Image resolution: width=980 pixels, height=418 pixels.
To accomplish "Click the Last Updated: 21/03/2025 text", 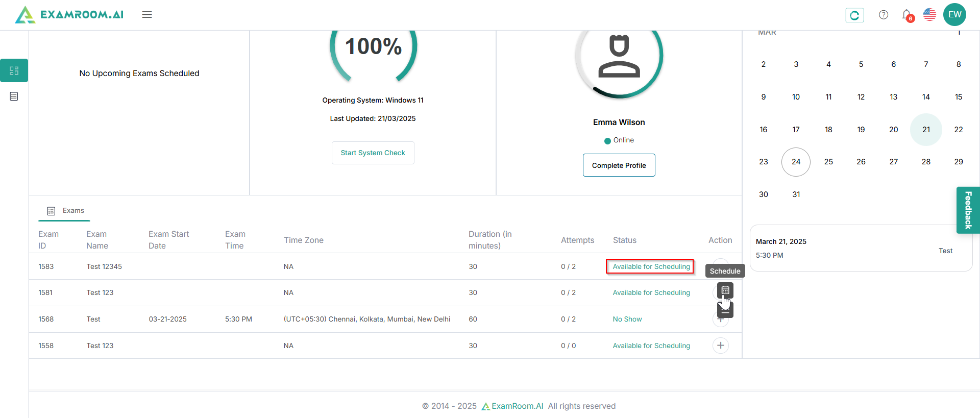I will pos(373,118).
